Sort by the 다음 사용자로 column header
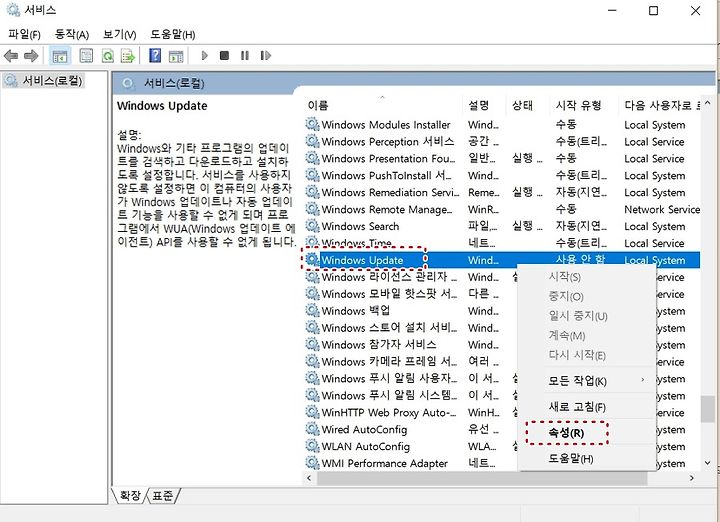This screenshot has width=720, height=522. [658, 106]
